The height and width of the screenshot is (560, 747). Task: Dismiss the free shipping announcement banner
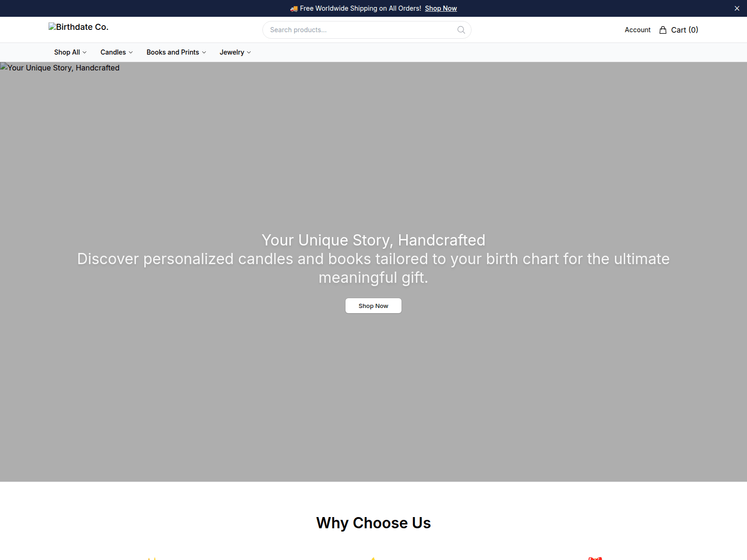(737, 8)
